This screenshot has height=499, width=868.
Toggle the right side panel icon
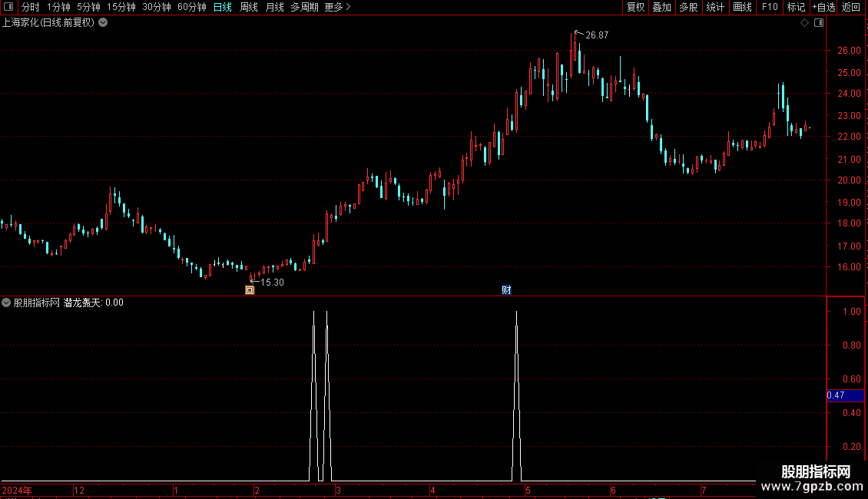[819, 23]
